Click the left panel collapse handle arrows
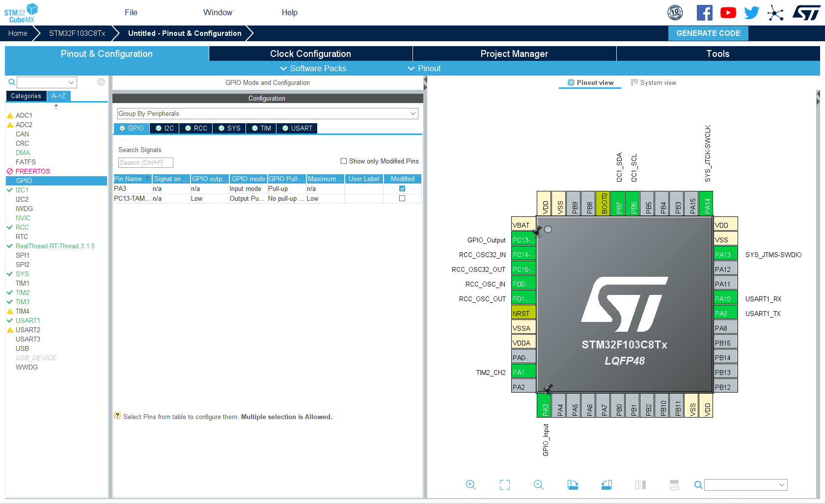This screenshot has height=504, width=825. point(425,83)
